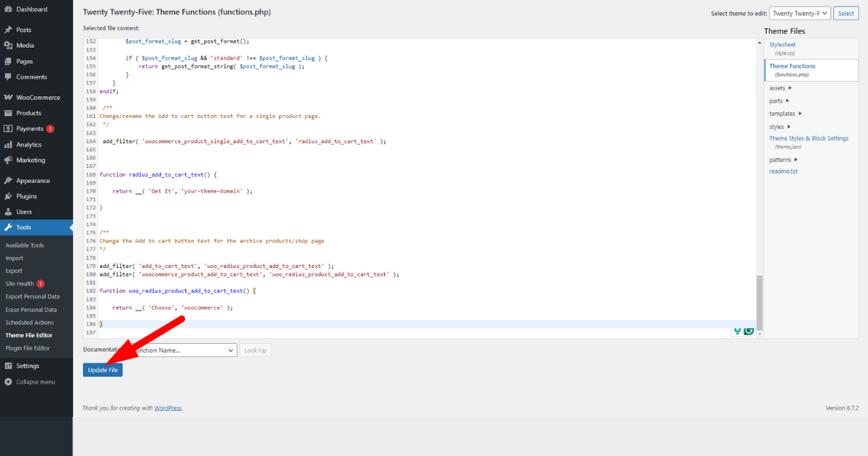
Task: Click the Appearance paintbrush icon
Action: (8, 181)
